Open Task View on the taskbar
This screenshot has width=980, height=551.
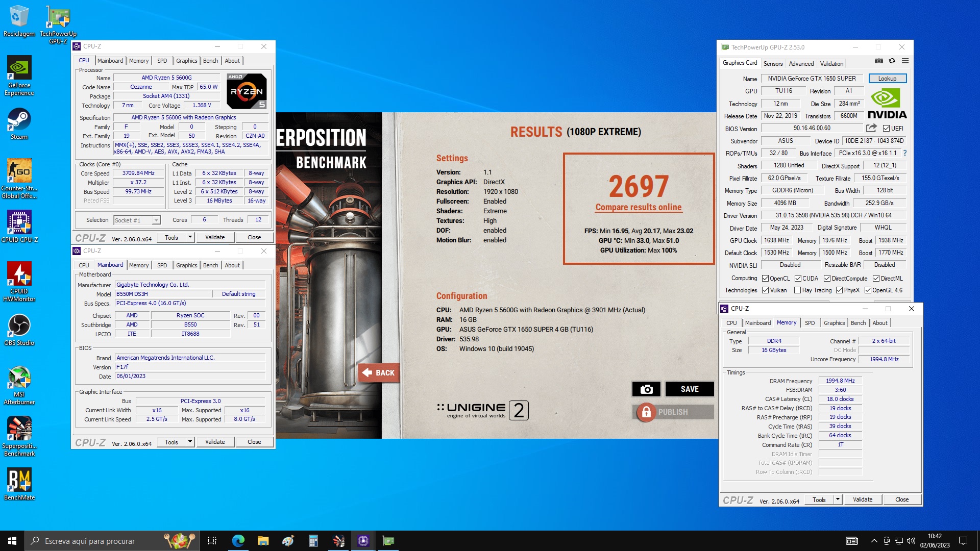pos(212,541)
